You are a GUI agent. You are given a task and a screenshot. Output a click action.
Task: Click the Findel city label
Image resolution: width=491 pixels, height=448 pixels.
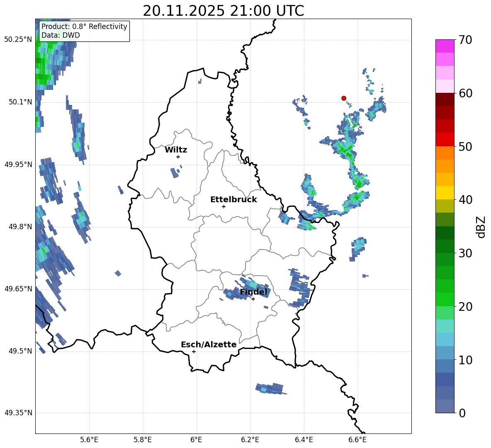pyautogui.click(x=253, y=292)
